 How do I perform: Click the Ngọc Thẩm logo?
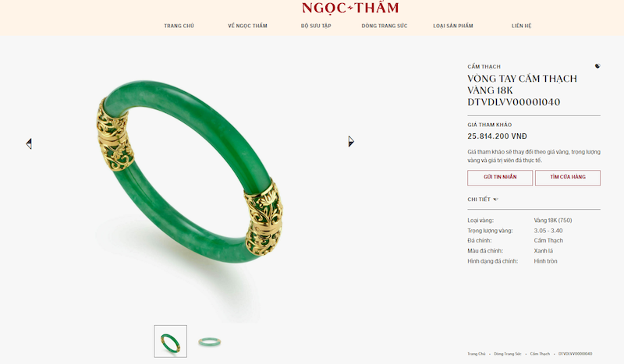pyautogui.click(x=350, y=8)
